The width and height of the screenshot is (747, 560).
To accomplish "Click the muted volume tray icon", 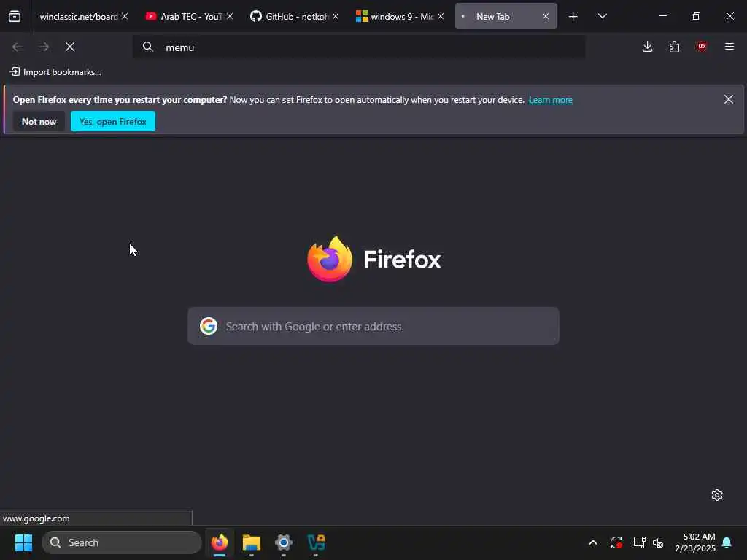I will (659, 542).
